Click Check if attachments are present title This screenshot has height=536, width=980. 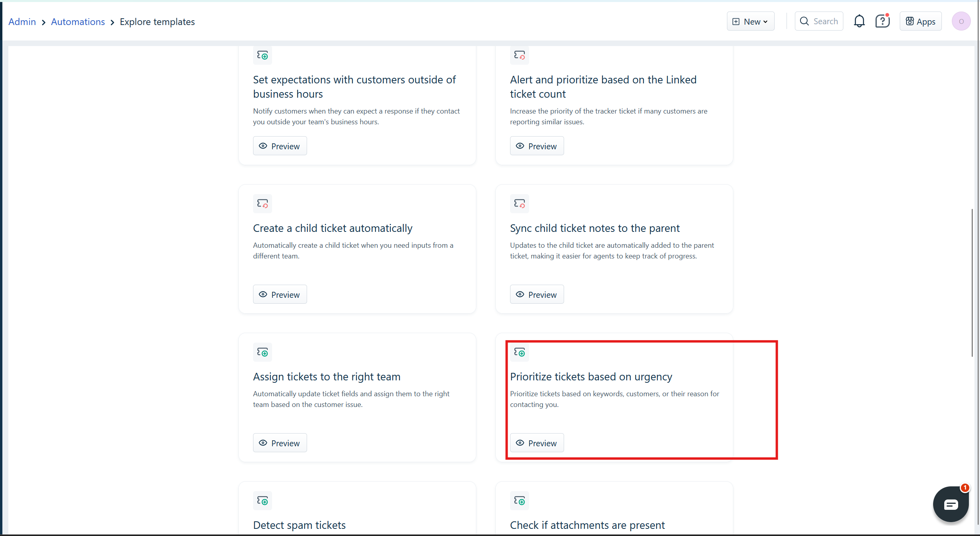click(588, 525)
